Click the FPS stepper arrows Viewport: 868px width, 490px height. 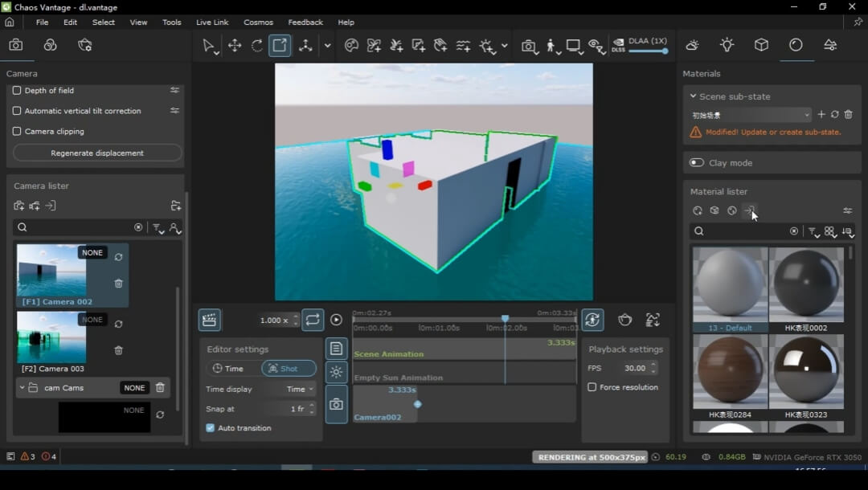[x=653, y=368]
